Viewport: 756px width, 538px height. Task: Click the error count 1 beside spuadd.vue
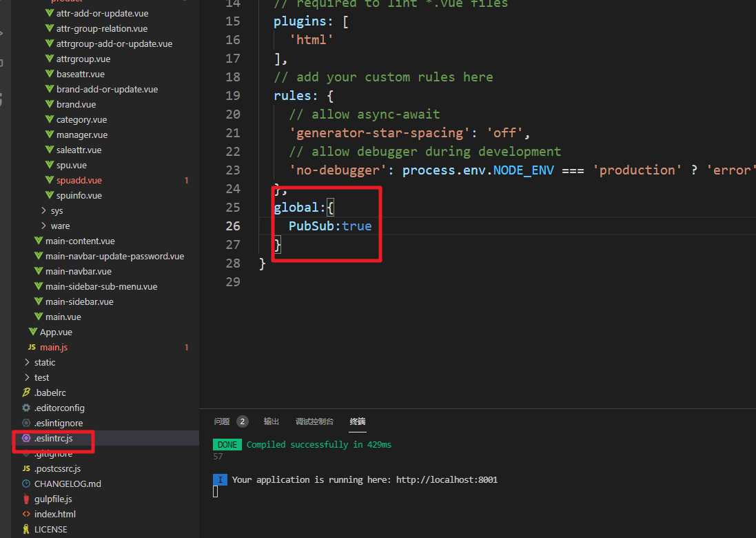click(x=187, y=181)
